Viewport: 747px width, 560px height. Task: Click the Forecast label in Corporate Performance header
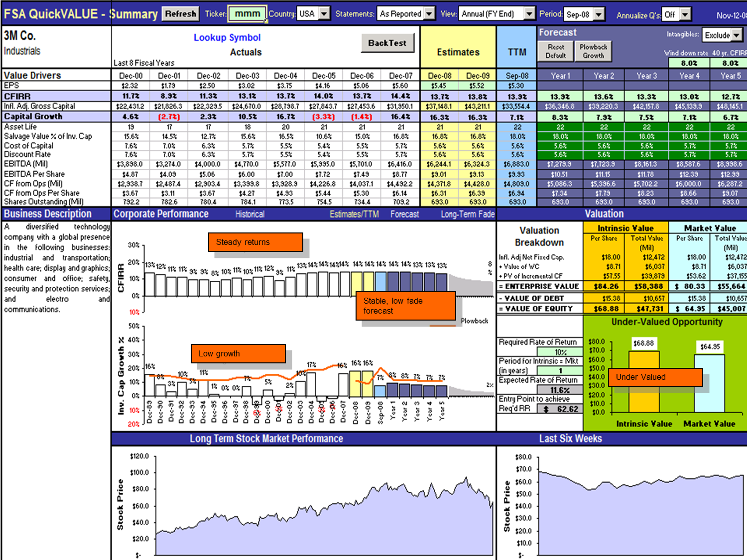click(404, 214)
